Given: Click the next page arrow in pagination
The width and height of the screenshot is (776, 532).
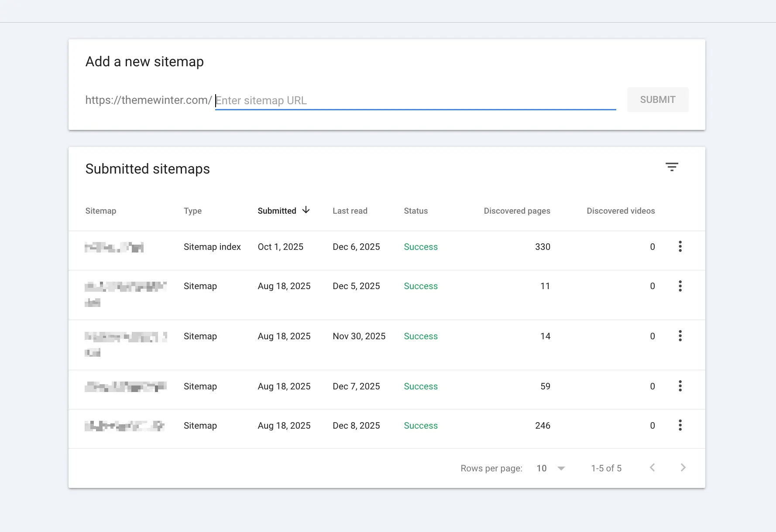Looking at the screenshot, I should (683, 467).
